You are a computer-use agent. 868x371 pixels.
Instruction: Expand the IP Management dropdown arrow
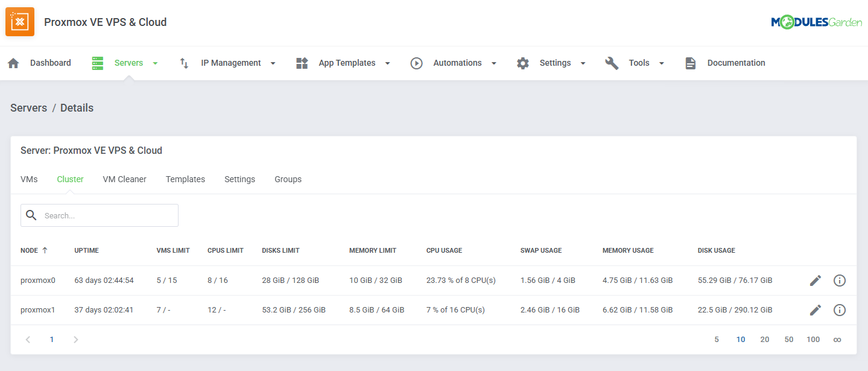(x=273, y=63)
